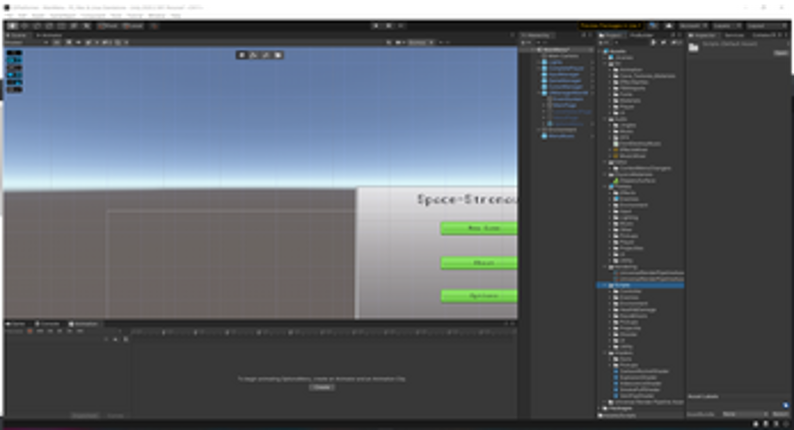Start Play mode with the Play button
Image resolution: width=794 pixels, height=430 pixels.
click(376, 26)
